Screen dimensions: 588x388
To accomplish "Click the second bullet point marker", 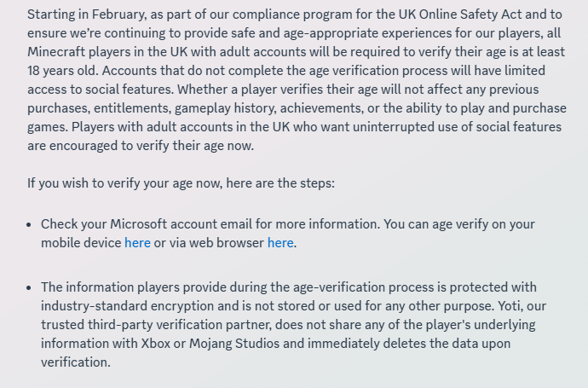I will click(30, 287).
